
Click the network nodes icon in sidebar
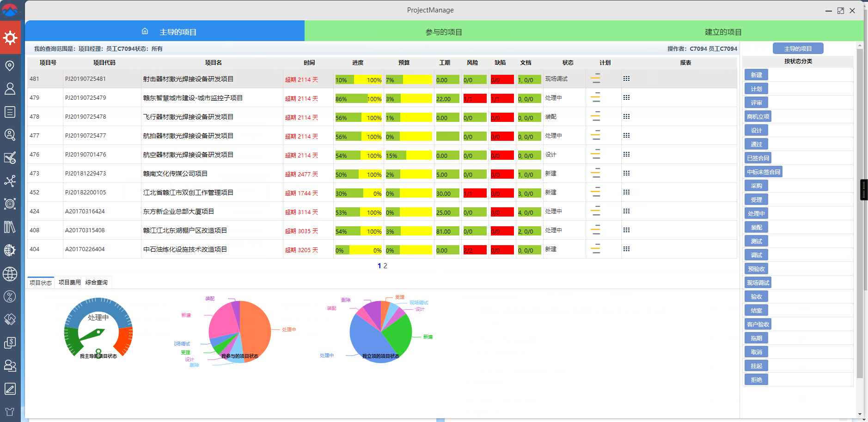click(10, 181)
